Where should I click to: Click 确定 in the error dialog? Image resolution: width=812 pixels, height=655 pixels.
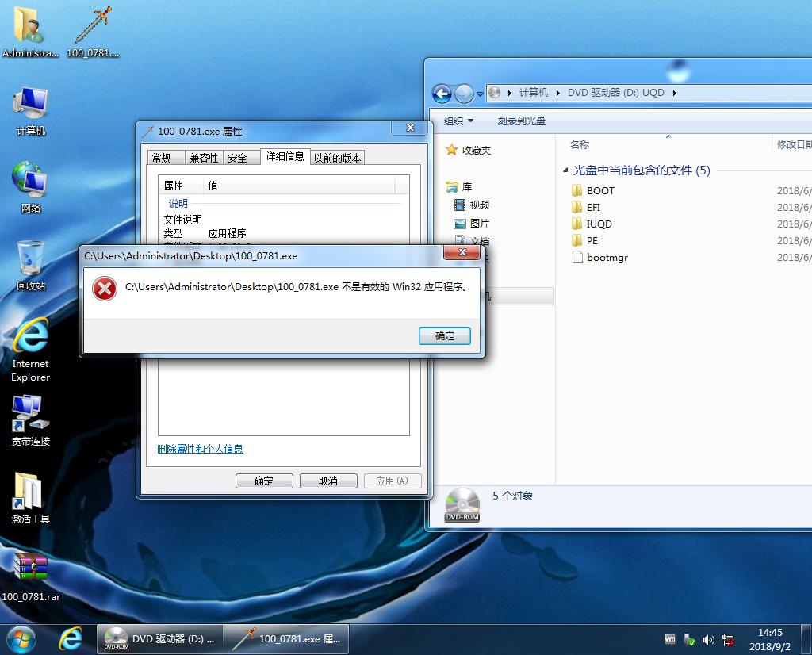coord(444,336)
